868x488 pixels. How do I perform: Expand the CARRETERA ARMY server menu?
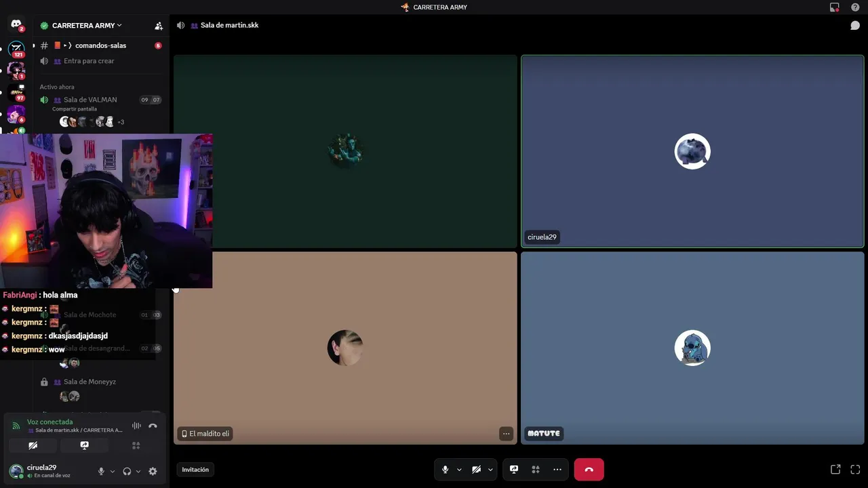click(87, 26)
